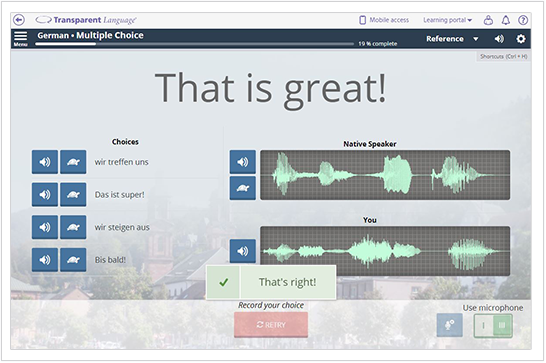
Task: Click Shortcuts (Ctrl + H) label
Action: 503,56
